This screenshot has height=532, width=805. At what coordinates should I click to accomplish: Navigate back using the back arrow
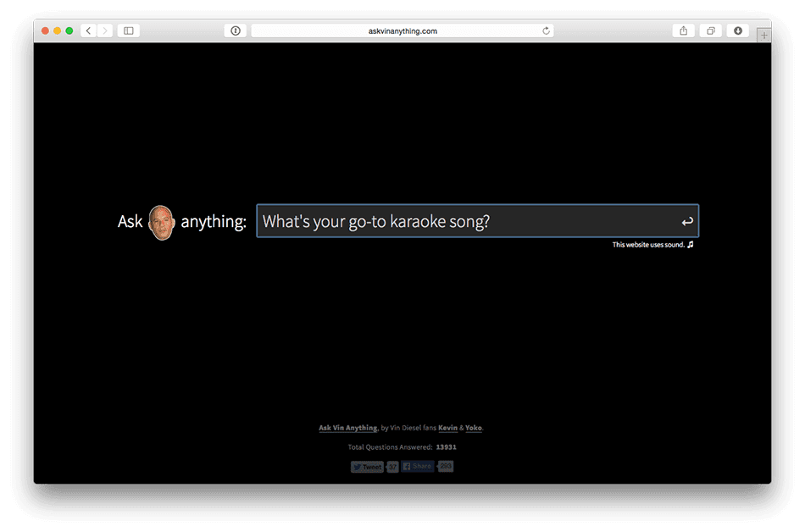point(88,30)
